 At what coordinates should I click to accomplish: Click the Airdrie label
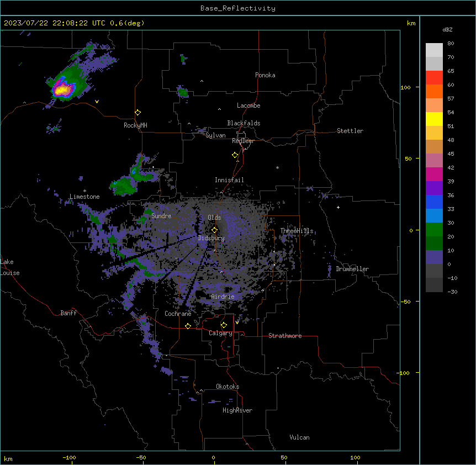223,297
